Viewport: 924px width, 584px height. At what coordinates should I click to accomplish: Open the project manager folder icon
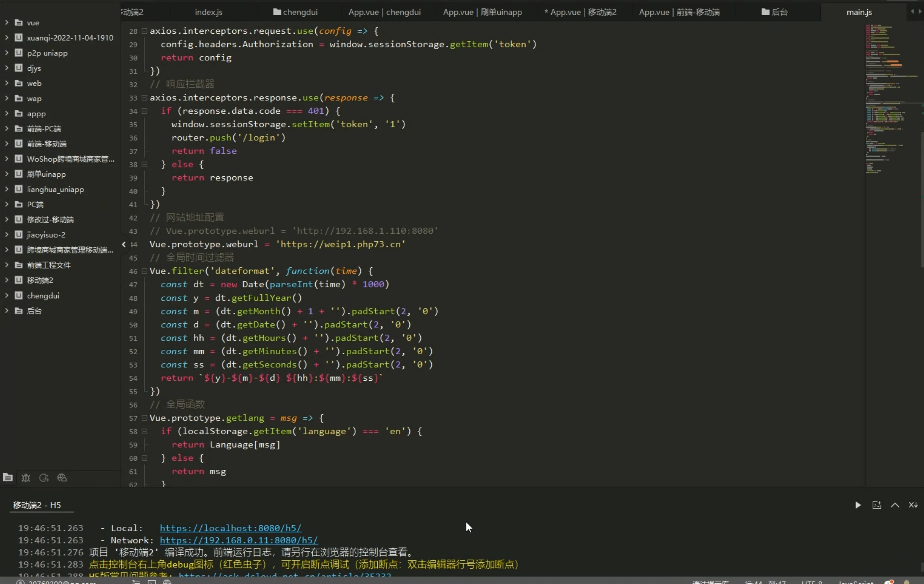(x=8, y=477)
